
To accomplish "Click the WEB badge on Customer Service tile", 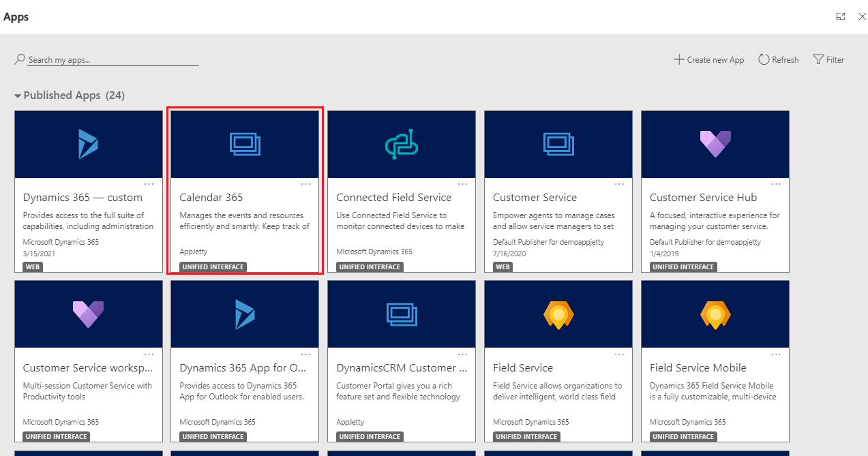I will coord(503,267).
